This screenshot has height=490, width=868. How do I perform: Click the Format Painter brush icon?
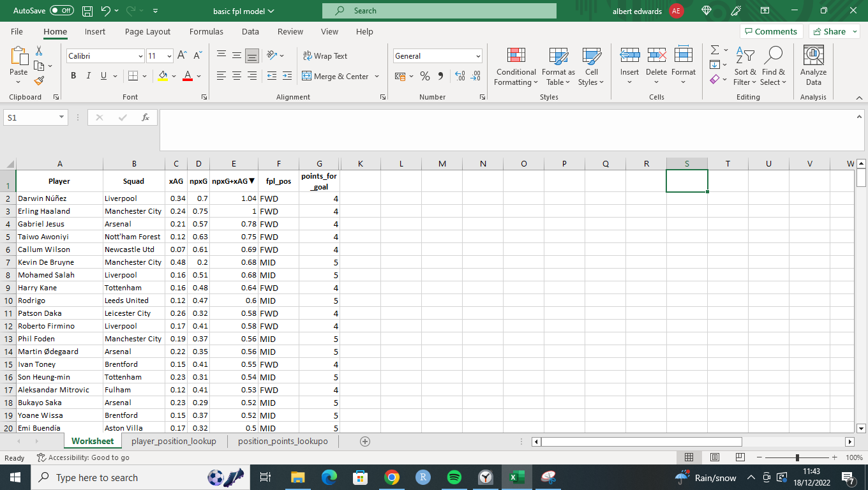pos(39,81)
